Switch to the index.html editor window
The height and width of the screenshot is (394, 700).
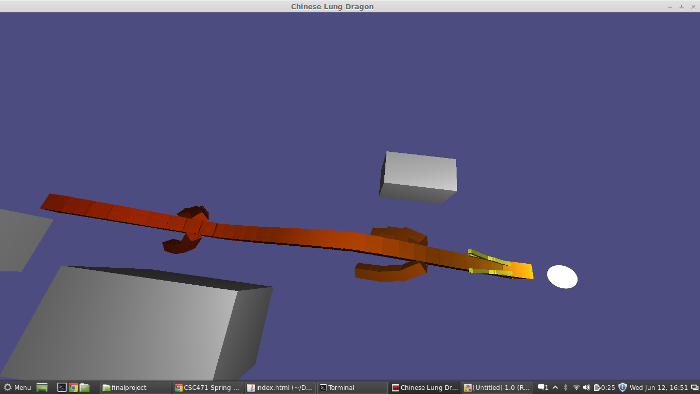coord(280,387)
